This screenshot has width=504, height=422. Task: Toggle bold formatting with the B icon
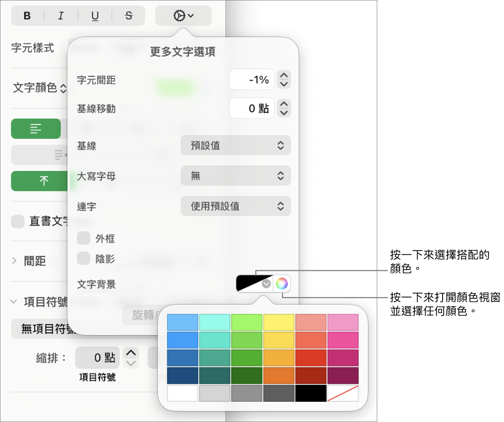tap(27, 15)
